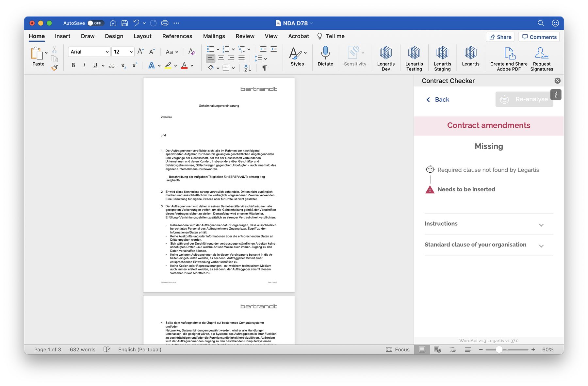The image size is (588, 386).
Task: Switch to the Design tab
Action: coord(114,36)
